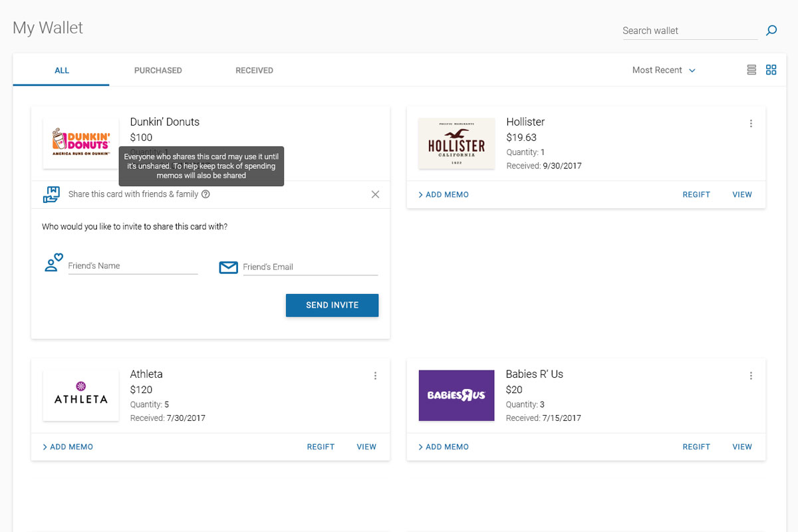View the Hollister card
This screenshot has height=532, width=798.
click(x=742, y=195)
